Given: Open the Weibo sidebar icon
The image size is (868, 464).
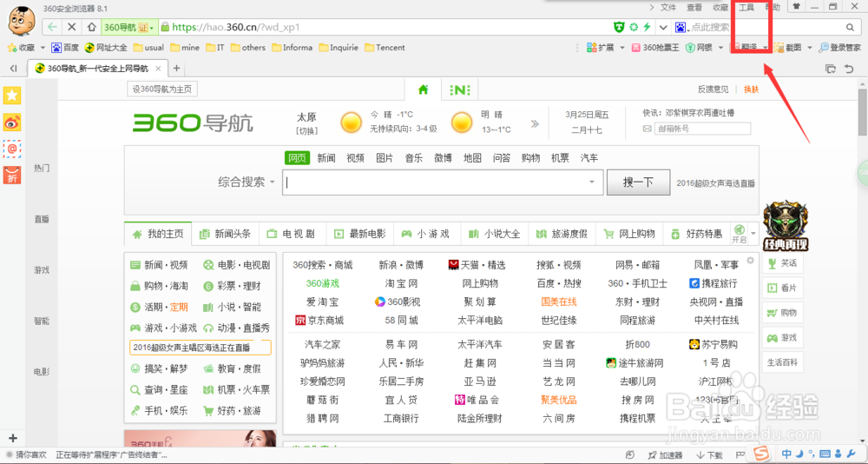Looking at the screenshot, I should [x=12, y=122].
